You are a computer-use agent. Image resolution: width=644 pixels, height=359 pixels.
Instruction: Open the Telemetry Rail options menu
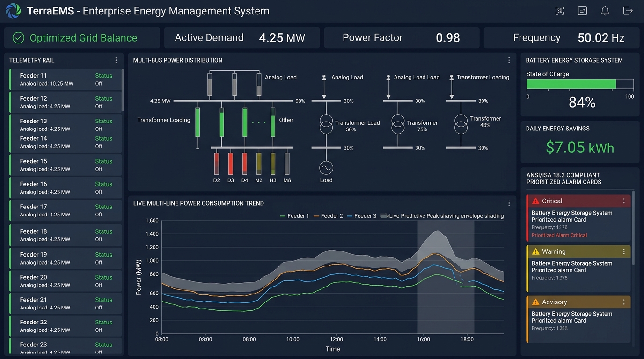(x=116, y=60)
